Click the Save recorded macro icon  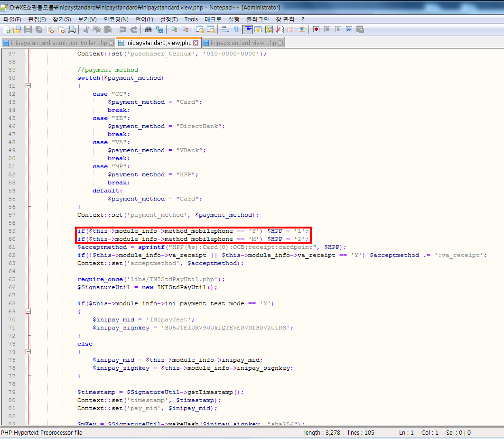[x=360, y=29]
